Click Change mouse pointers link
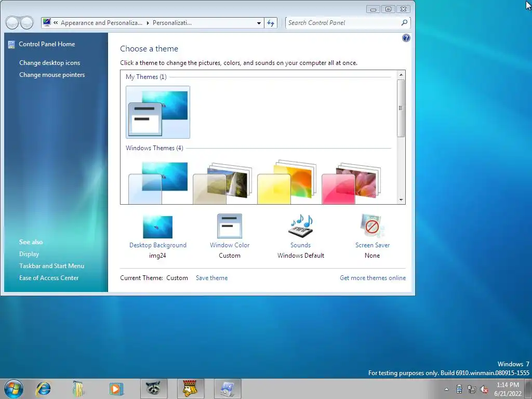 [52, 75]
